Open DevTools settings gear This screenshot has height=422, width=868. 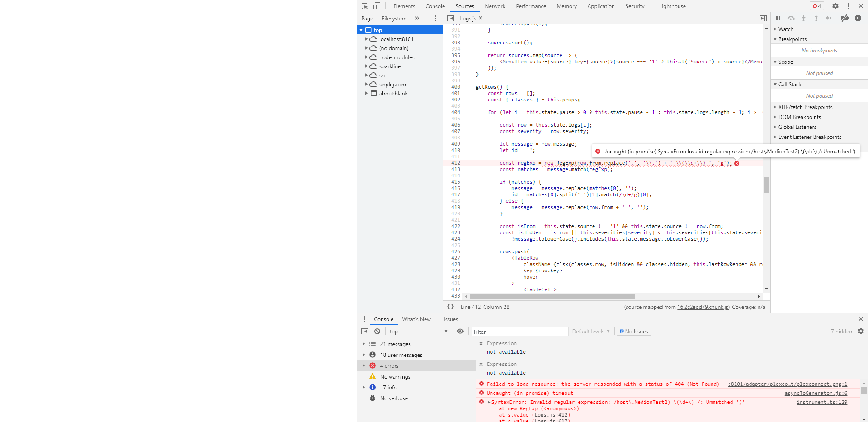point(835,6)
